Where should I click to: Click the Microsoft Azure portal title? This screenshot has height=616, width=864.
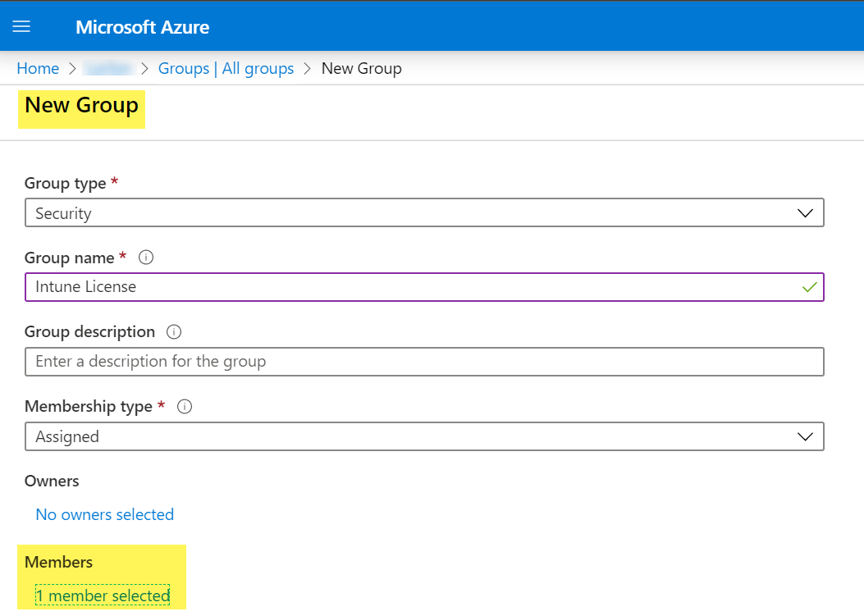tap(142, 27)
